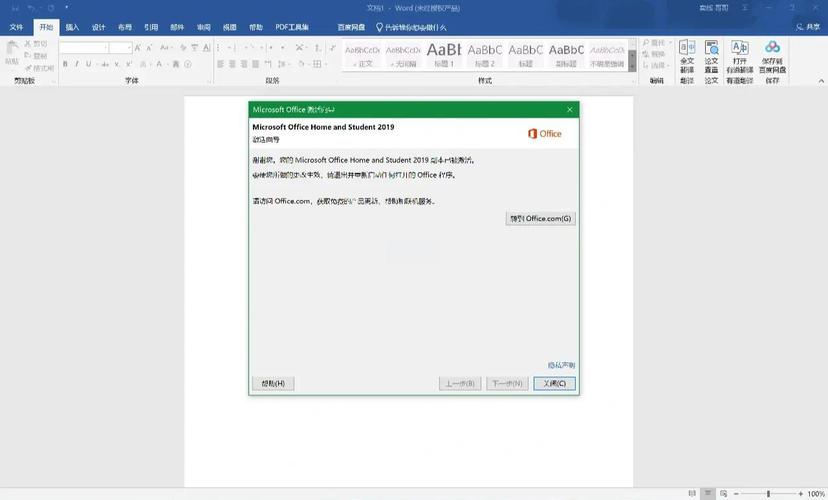828x500 pixels.
Task: Open the 百度网盘 tab
Action: [351, 27]
